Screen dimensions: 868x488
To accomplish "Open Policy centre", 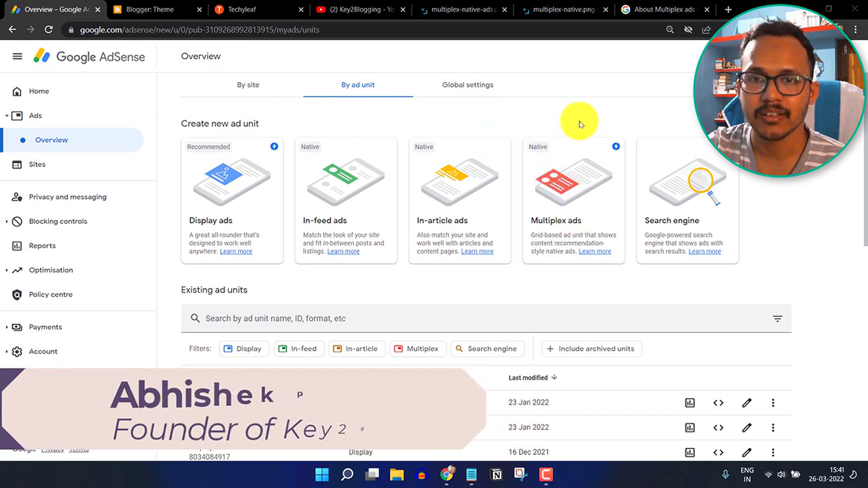I will coord(51,295).
